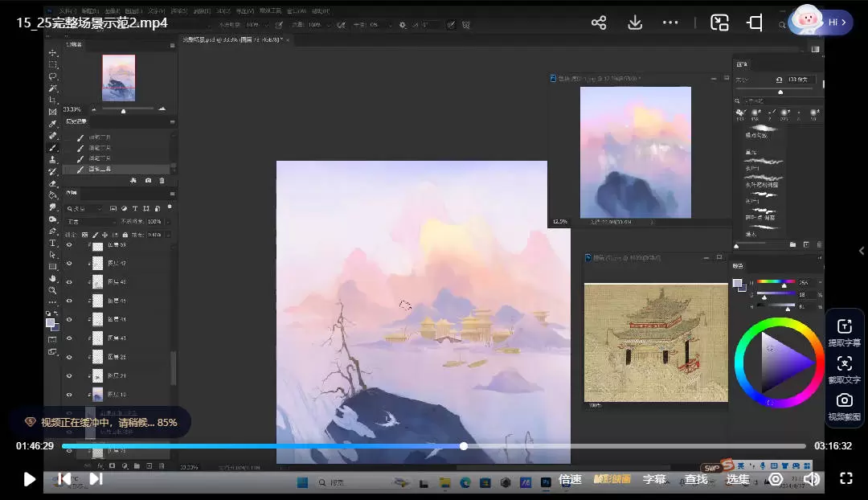
Task: Click the 字幕 subtitles button
Action: point(654,479)
